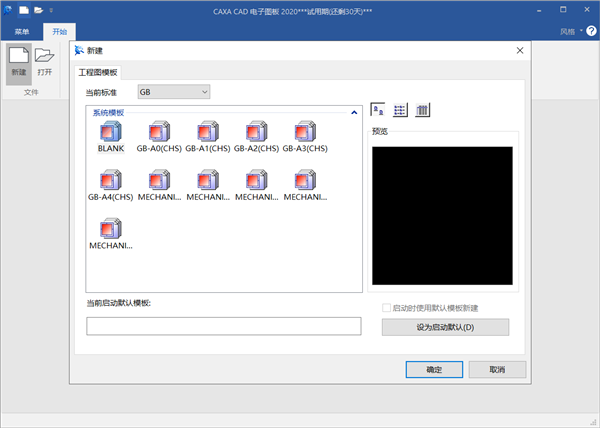Open the help question mark icon
The width and height of the screenshot is (600, 428).
tap(591, 31)
